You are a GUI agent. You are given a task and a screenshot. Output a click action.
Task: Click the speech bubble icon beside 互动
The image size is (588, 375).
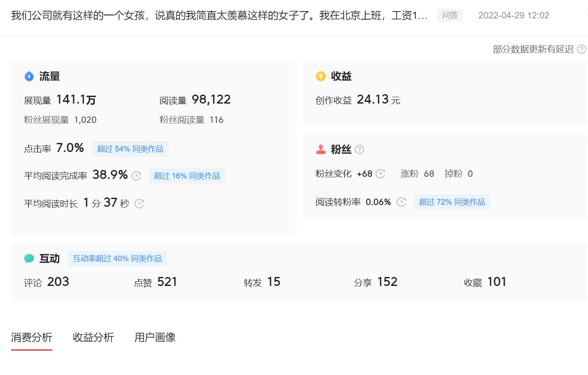(29, 258)
